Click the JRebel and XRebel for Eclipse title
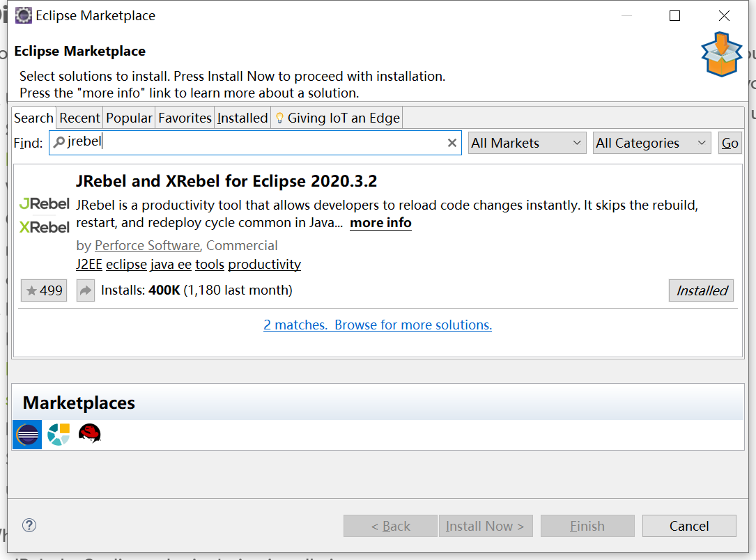 (226, 181)
